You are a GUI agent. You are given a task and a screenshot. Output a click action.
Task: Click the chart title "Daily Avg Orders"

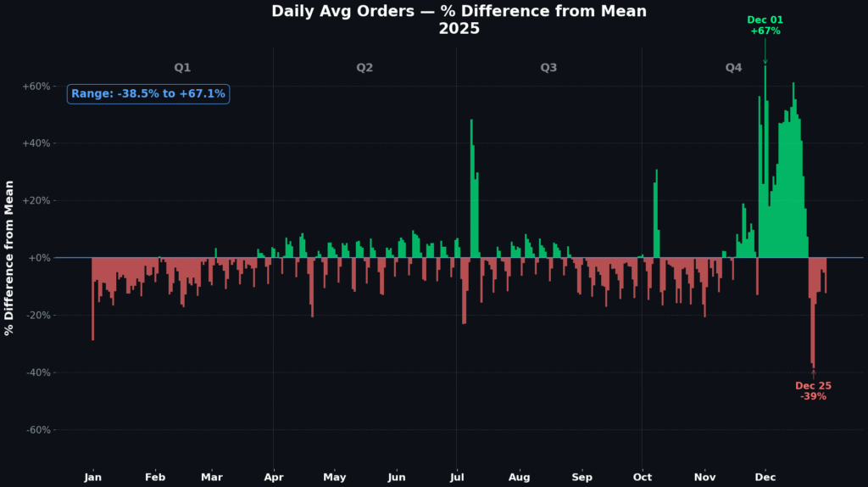[459, 12]
